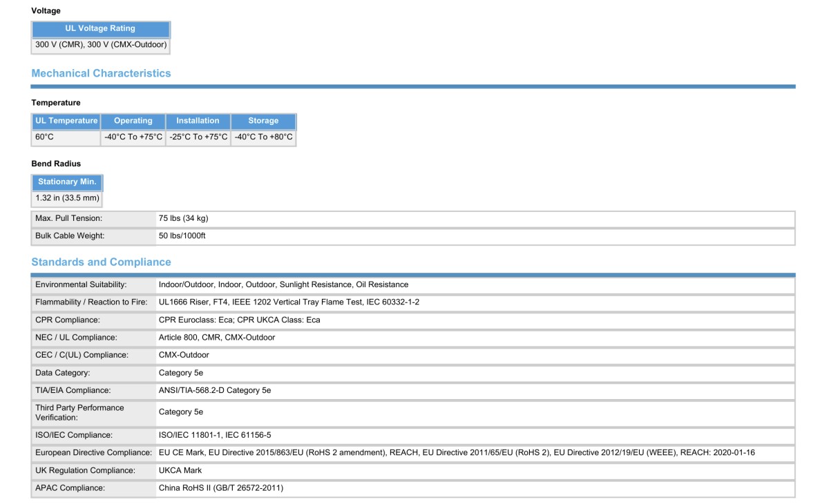Click the Max. Pull Tension label
The height and width of the screenshot is (504, 829).
68,218
